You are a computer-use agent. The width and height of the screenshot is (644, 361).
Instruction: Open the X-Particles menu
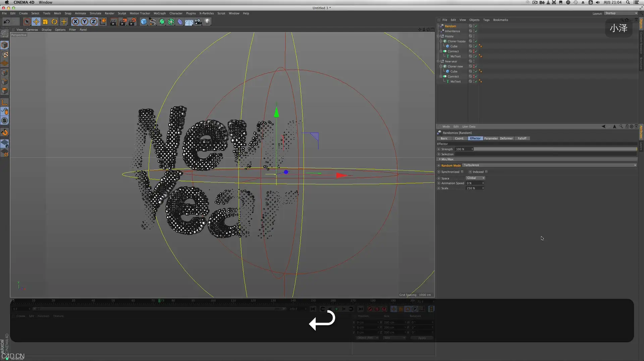pyautogui.click(x=206, y=13)
